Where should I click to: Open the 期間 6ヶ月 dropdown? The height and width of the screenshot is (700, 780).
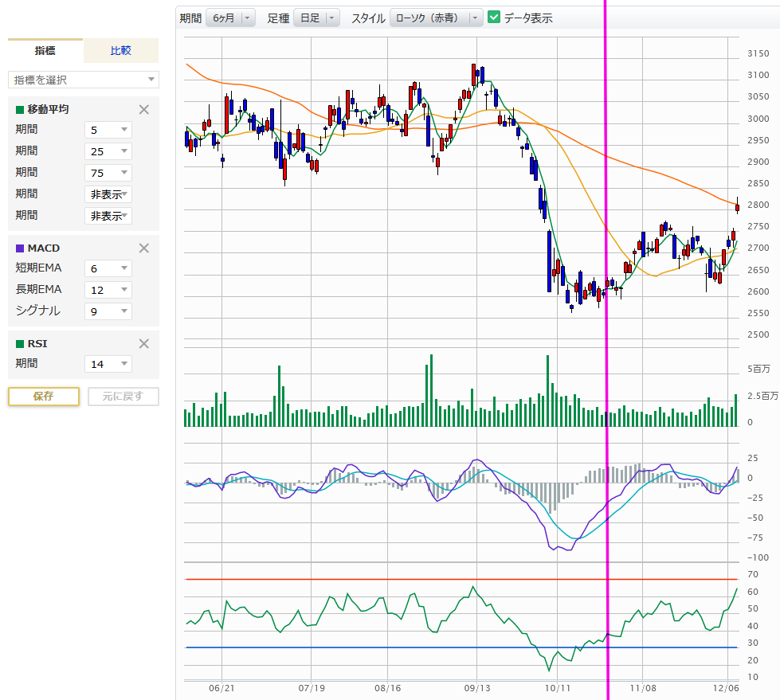pyautogui.click(x=230, y=18)
